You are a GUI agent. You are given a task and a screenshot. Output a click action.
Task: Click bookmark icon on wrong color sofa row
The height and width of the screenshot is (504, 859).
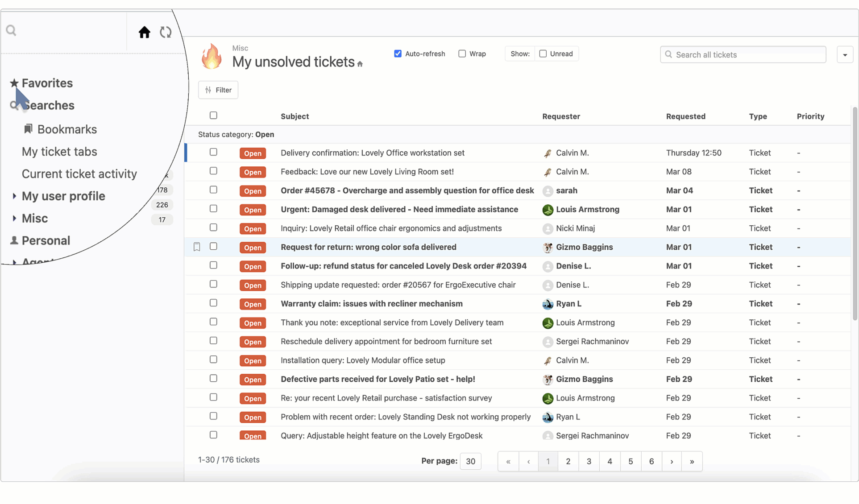point(197,247)
